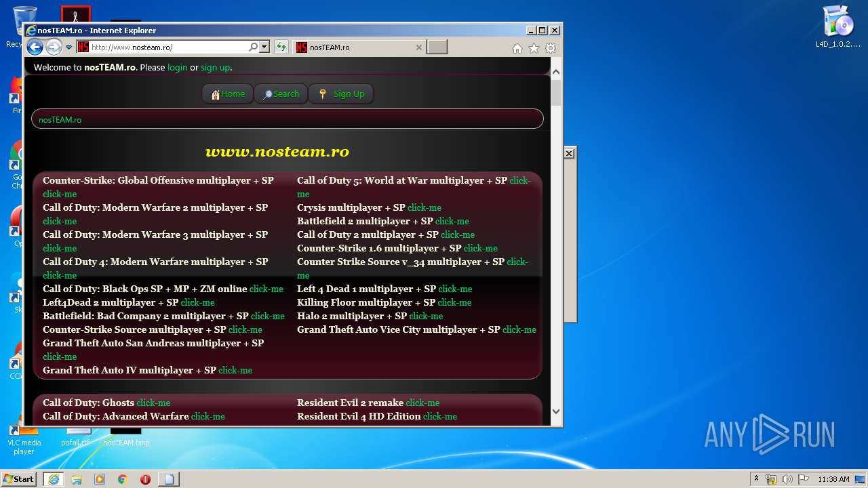The height and width of the screenshot is (488, 868).
Task: Open the address bar autocomplete dropdown
Action: point(264,47)
